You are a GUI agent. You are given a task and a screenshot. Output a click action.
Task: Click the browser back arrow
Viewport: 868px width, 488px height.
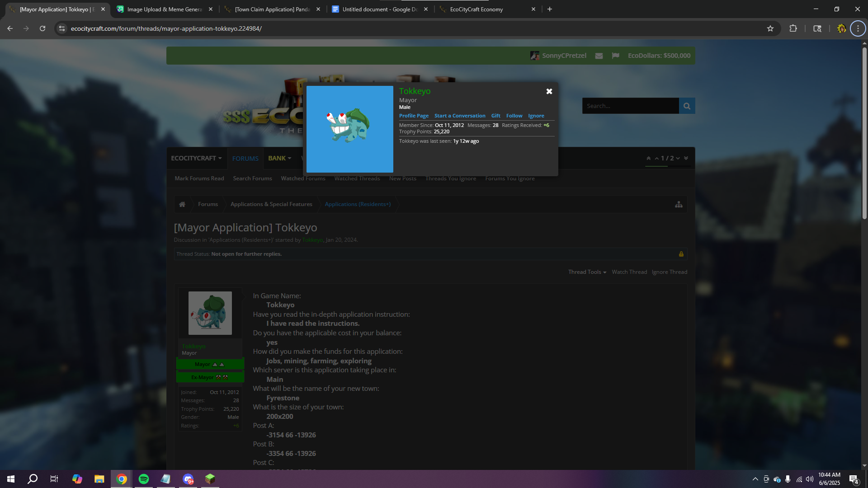pos(10,28)
